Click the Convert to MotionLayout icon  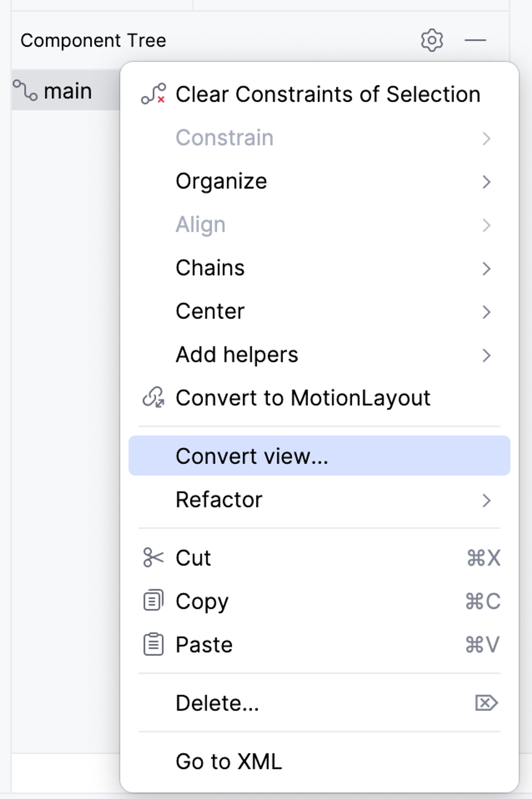click(153, 397)
